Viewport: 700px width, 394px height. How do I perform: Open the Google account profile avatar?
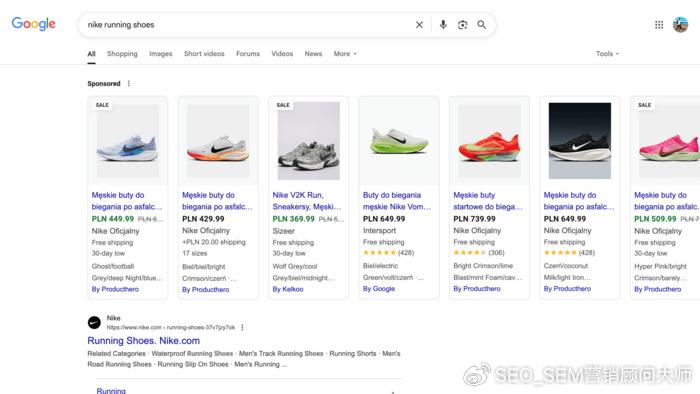click(680, 25)
